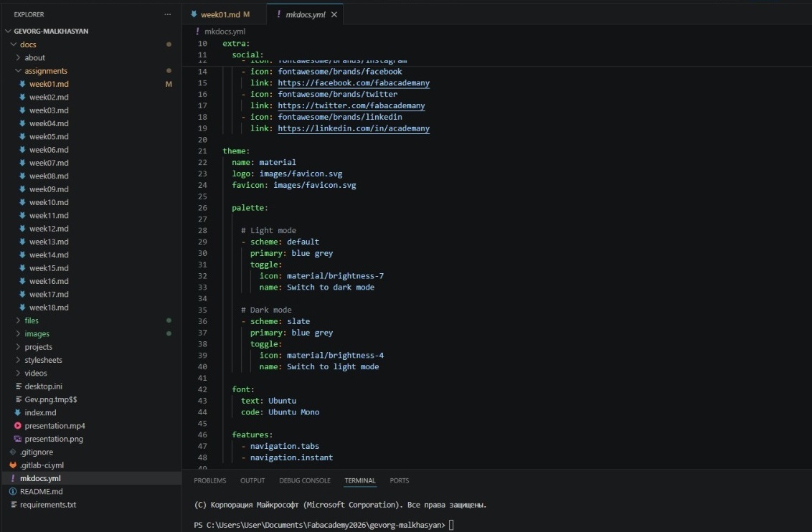Follow the facebook.com/fabacademany link
The image size is (812, 532).
354,82
